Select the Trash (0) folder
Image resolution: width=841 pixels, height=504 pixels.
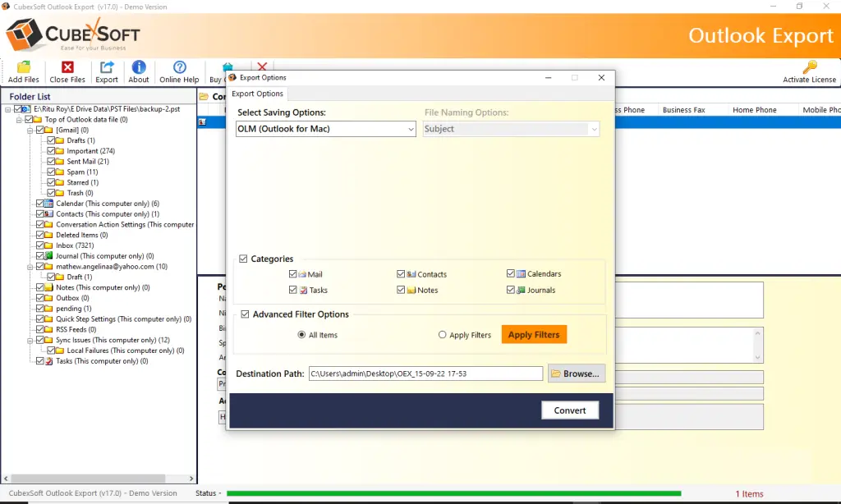point(80,193)
